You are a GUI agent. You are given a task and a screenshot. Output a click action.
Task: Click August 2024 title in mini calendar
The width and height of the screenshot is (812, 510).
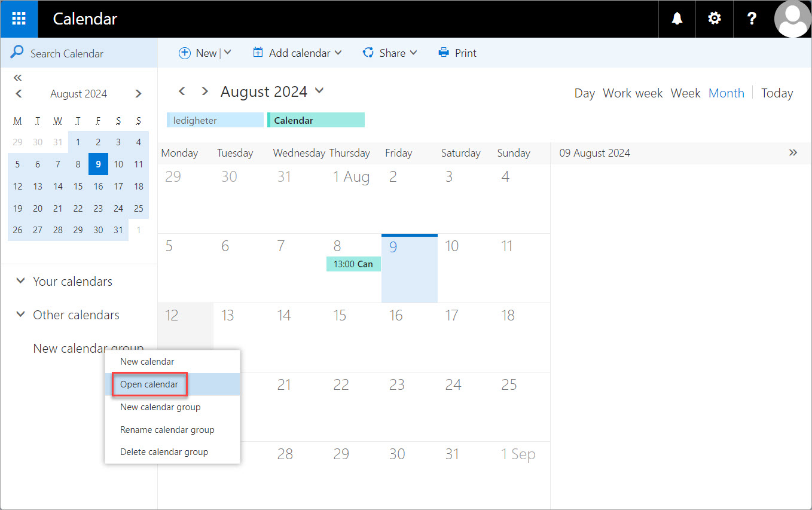point(78,94)
